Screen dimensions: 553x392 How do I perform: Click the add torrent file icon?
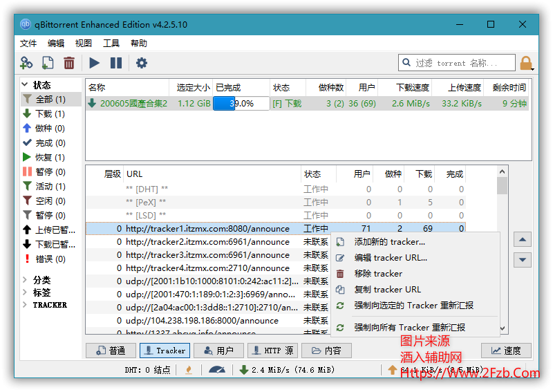(x=47, y=63)
